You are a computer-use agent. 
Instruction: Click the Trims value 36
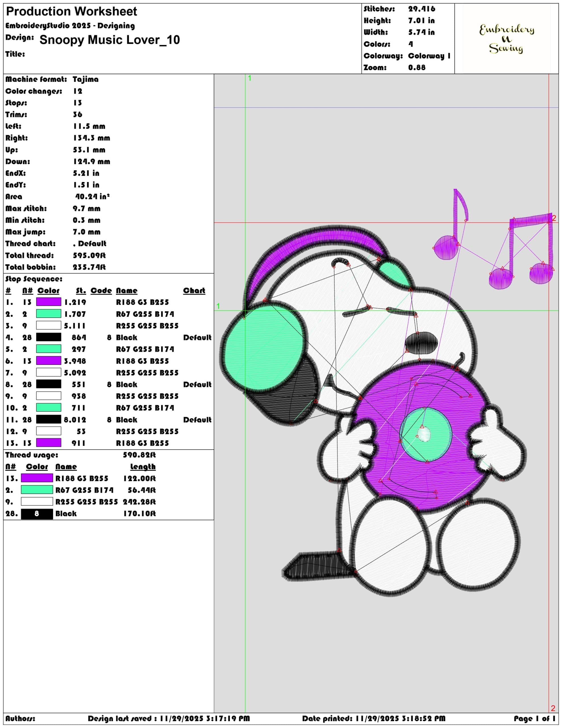click(x=78, y=114)
